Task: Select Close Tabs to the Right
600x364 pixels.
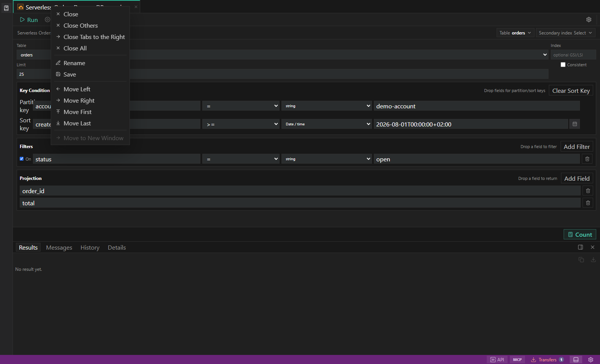Action: tap(91, 37)
